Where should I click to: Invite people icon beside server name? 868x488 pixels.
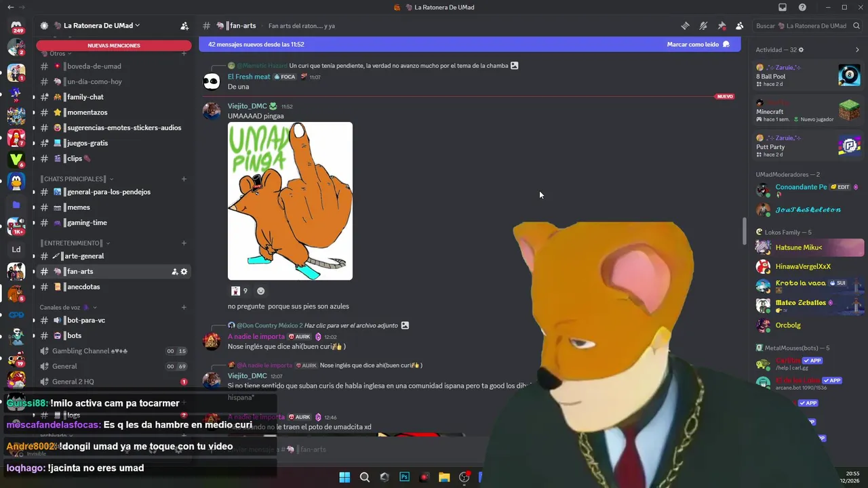pyautogui.click(x=184, y=26)
